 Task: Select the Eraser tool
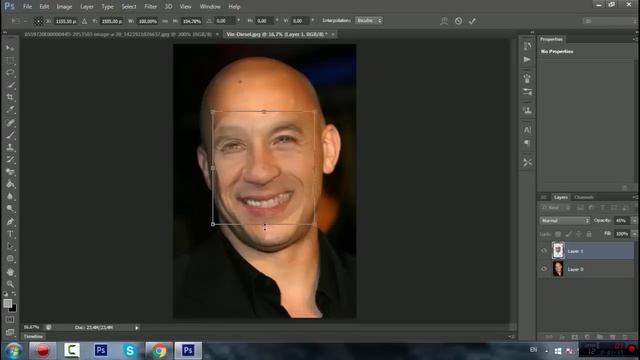(10, 172)
